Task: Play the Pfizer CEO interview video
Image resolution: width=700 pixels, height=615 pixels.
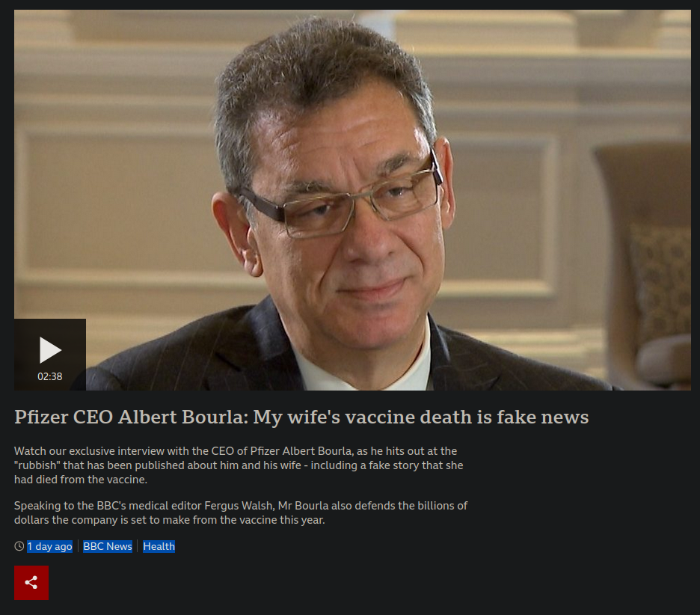Action: pyautogui.click(x=50, y=354)
